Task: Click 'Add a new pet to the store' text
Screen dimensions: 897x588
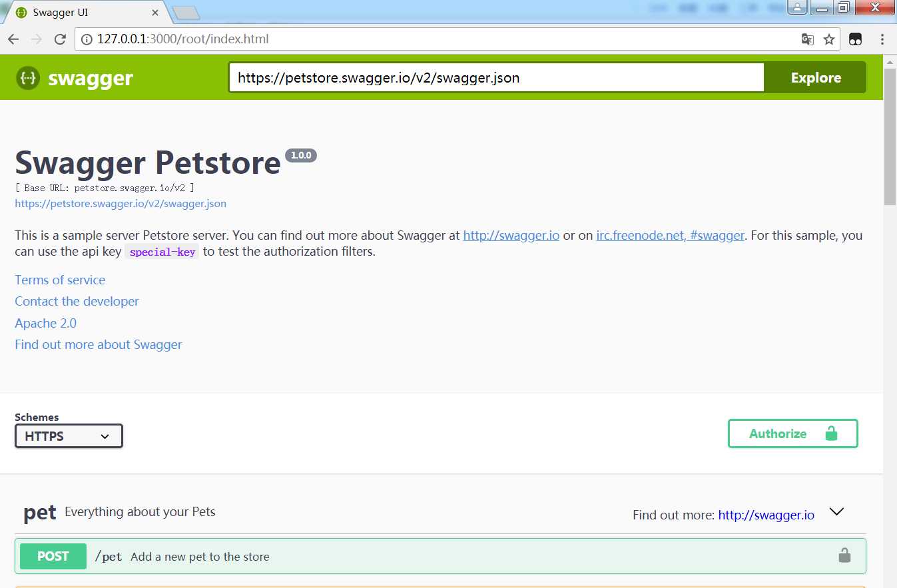Action: tap(200, 557)
